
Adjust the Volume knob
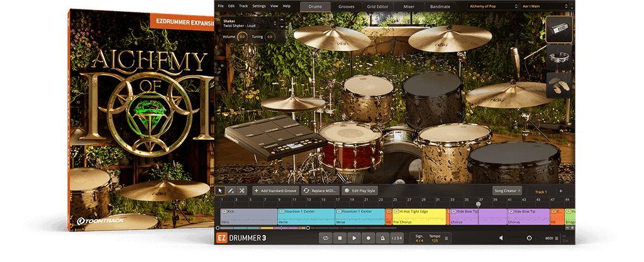pyautogui.click(x=242, y=37)
